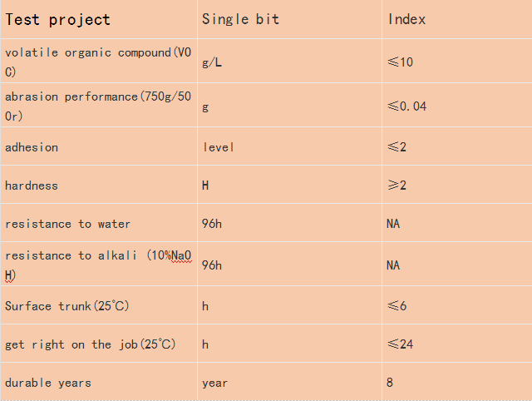
Task: Select the 'Single bit' header cell
Action: click(290, 19)
